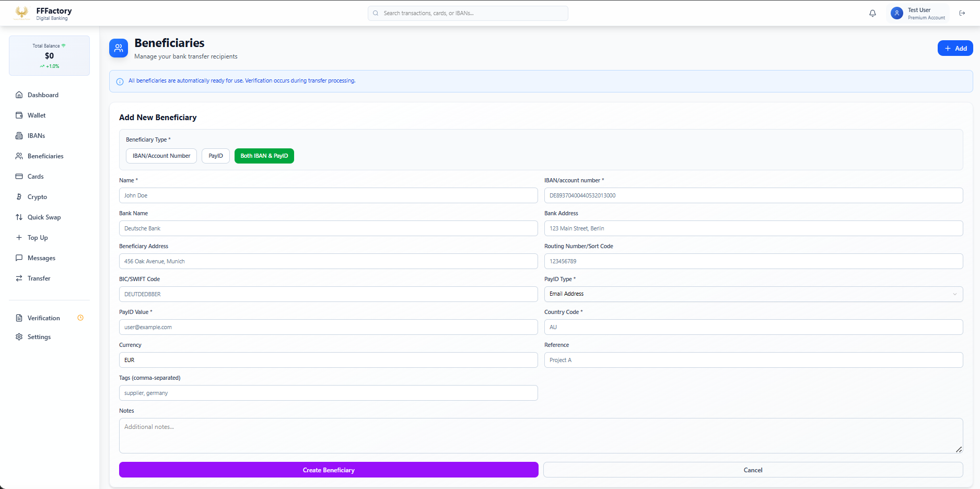Image resolution: width=980 pixels, height=489 pixels.
Task: Click the PayID Type dropdown chevron
Action: pos(954,294)
